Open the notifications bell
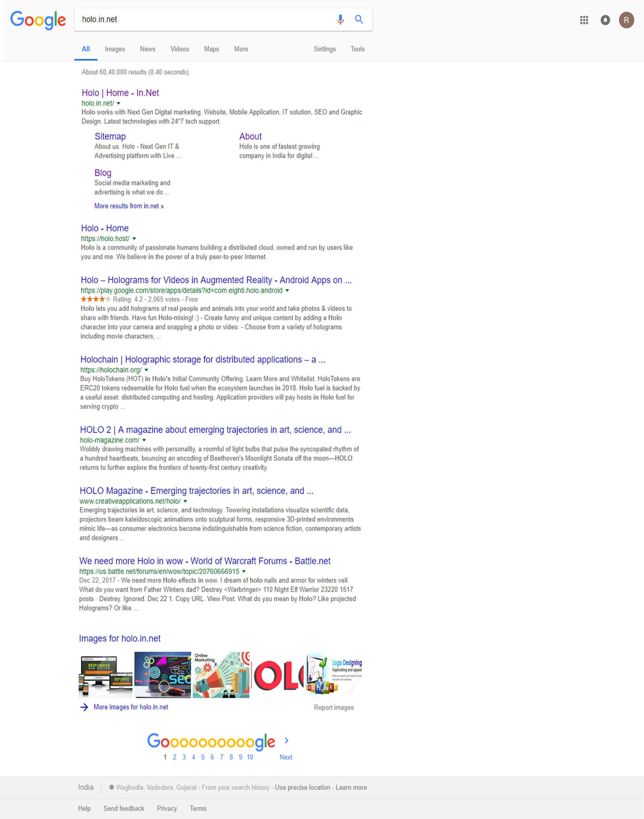Screen dimensions: 644x819 point(605,20)
